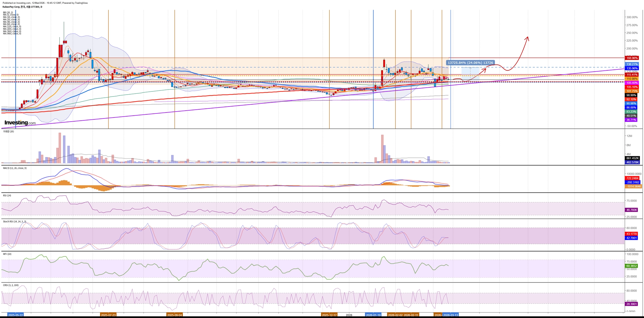Click the 98.99% black price label
This screenshot has height=318, width=644.
click(631, 95)
